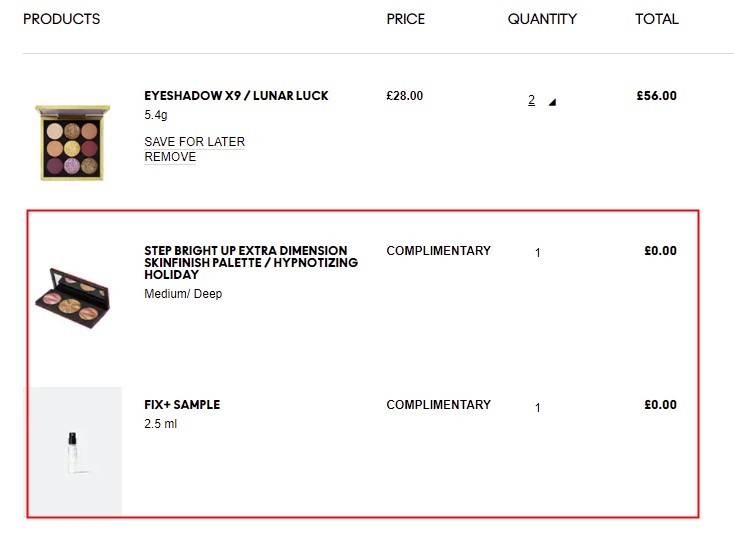Click the Quantity column header
The image size is (734, 541).
542,19
